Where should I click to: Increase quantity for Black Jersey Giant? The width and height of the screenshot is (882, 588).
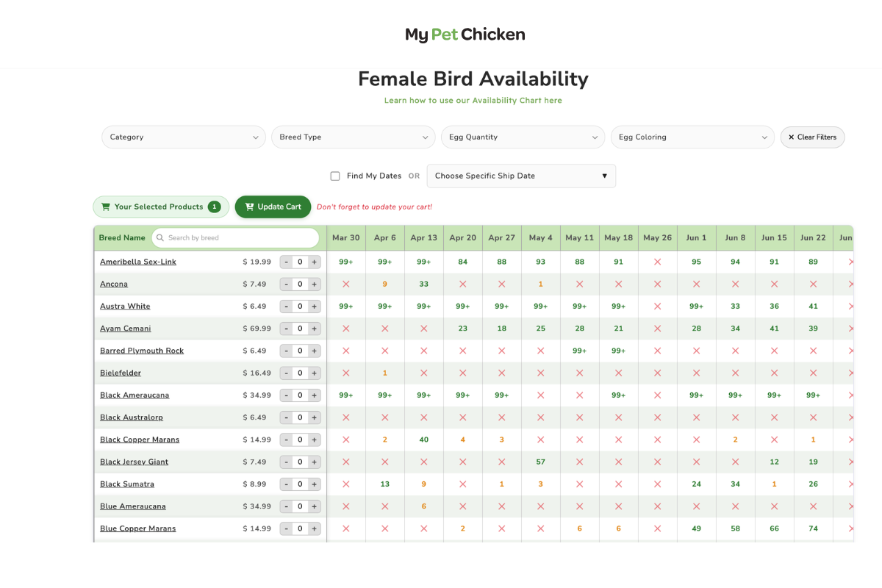314,462
